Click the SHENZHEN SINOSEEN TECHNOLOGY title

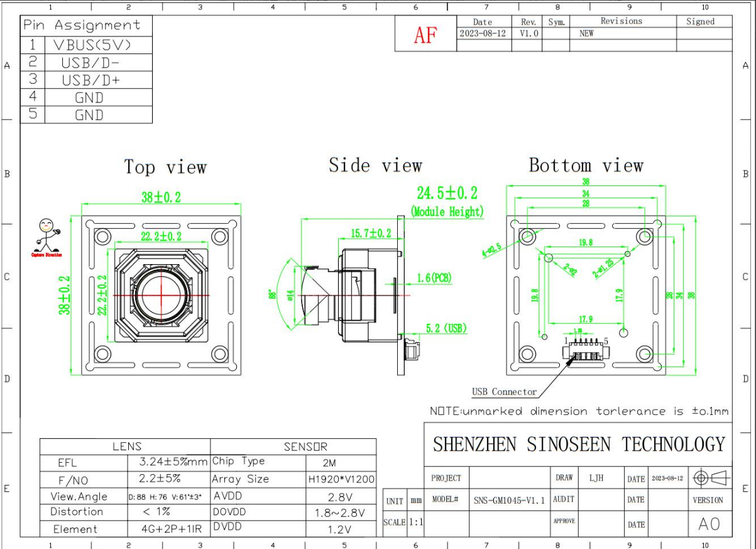click(x=579, y=445)
